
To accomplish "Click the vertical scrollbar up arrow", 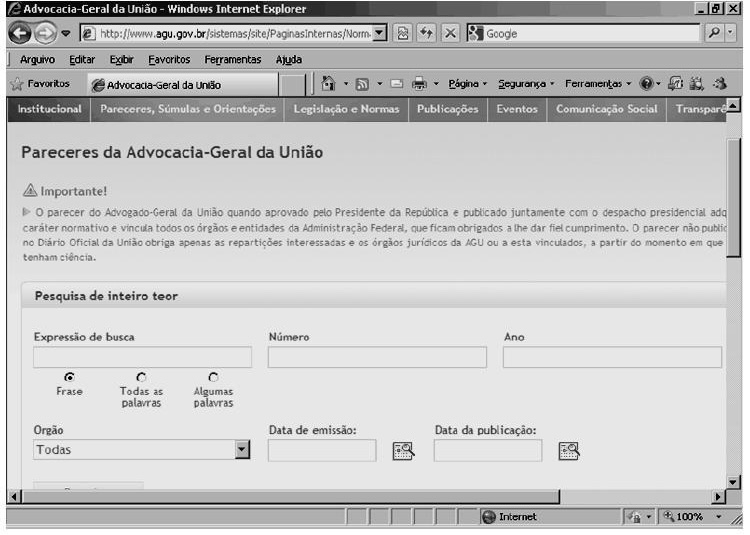I will [x=733, y=105].
